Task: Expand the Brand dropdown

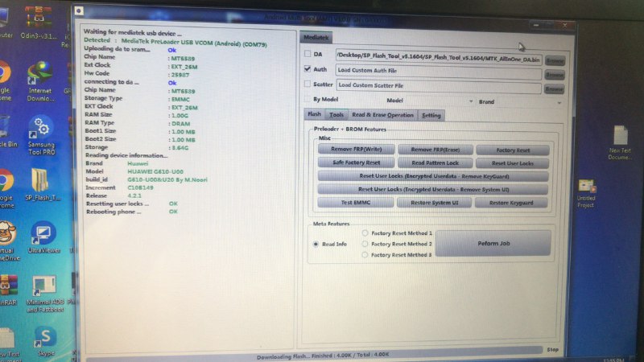Action: [x=559, y=102]
